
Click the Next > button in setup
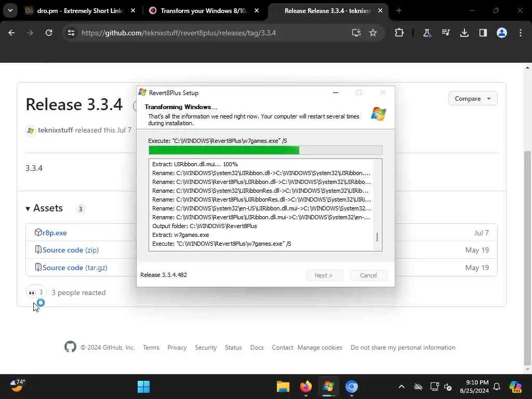click(324, 275)
